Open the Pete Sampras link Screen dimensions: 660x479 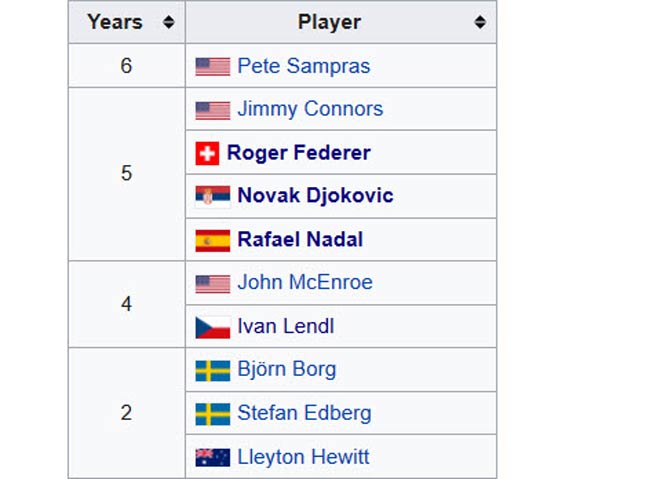click(303, 66)
